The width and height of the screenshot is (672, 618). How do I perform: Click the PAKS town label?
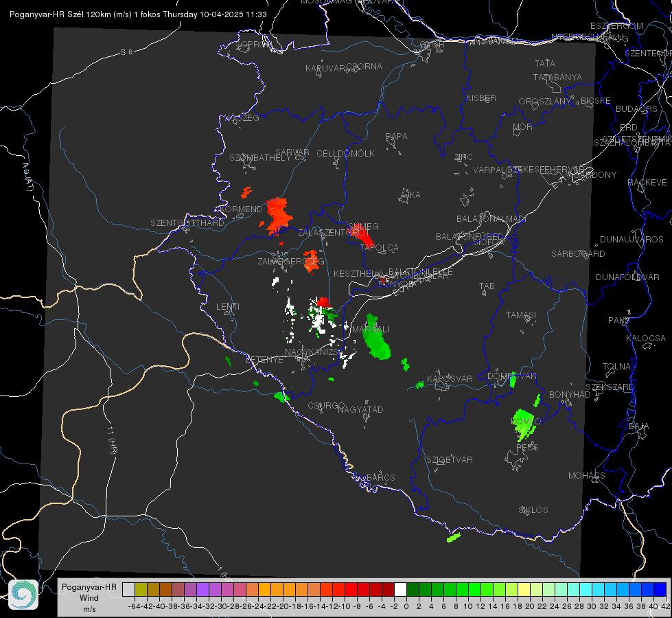[x=619, y=321]
